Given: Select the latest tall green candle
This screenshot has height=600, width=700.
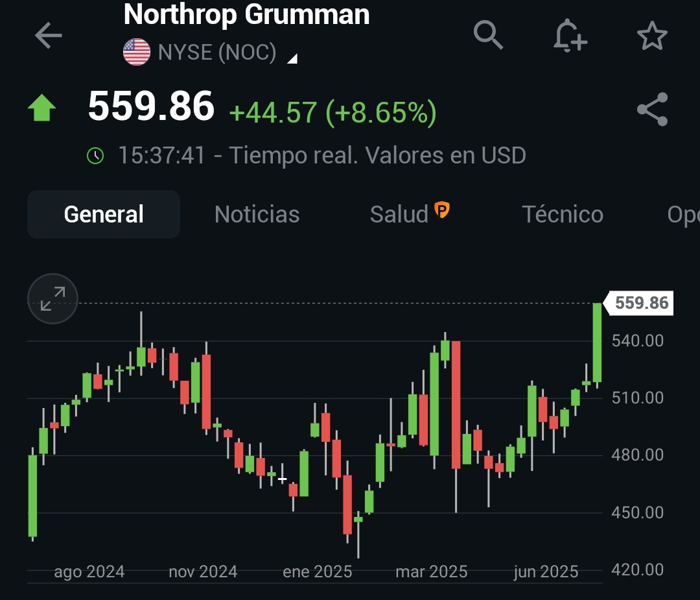Looking at the screenshot, I should (597, 342).
